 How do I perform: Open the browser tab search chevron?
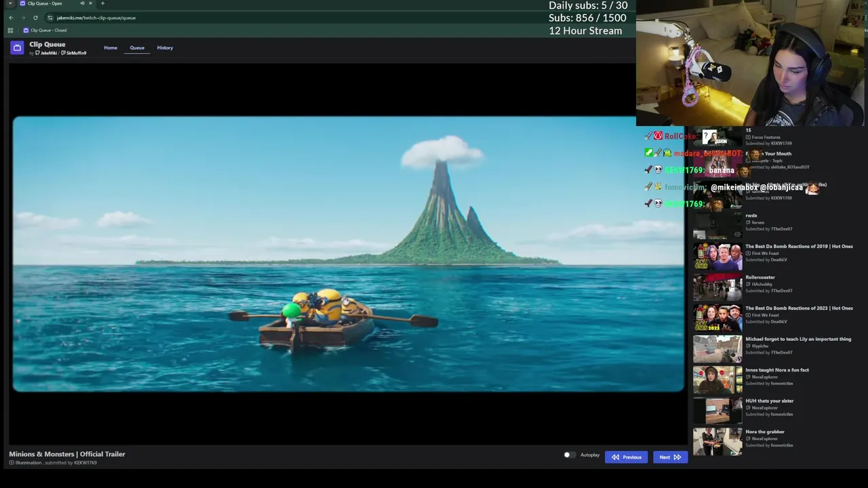point(10,3)
